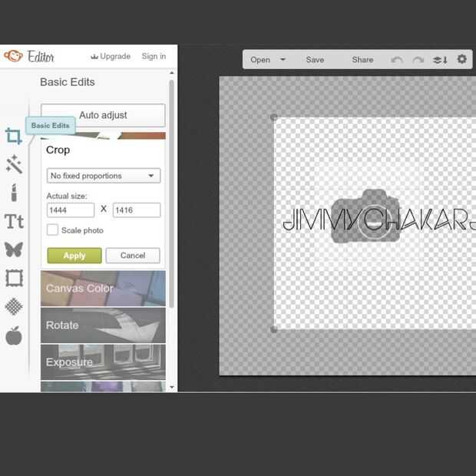Open the Frames tab icon
Image resolution: width=476 pixels, height=476 pixels.
coord(14,278)
